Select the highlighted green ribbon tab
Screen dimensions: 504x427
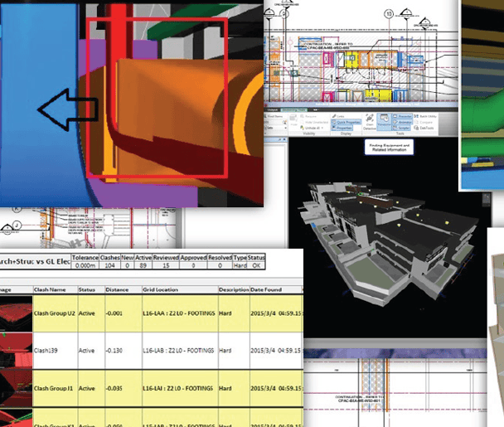(294, 110)
